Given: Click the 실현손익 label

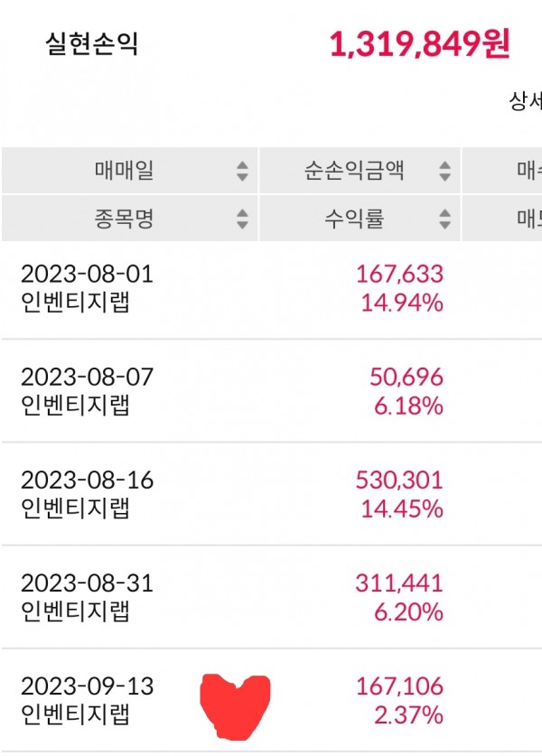Looking at the screenshot, I should tap(92, 45).
